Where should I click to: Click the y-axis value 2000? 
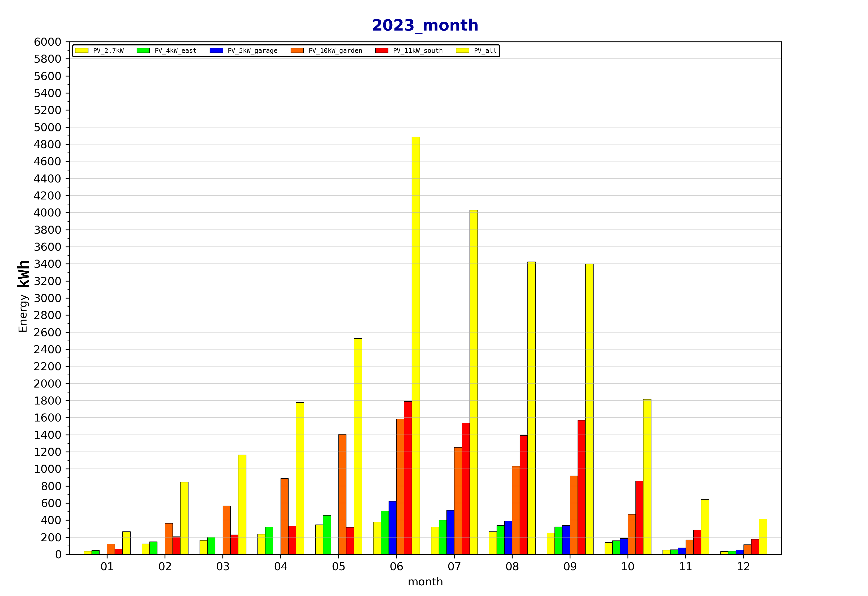[x=48, y=384]
